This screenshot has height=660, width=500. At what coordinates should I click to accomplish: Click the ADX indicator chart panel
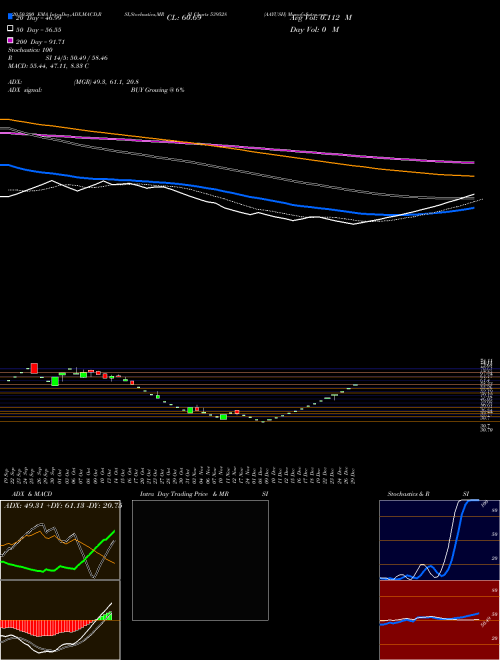point(60,540)
